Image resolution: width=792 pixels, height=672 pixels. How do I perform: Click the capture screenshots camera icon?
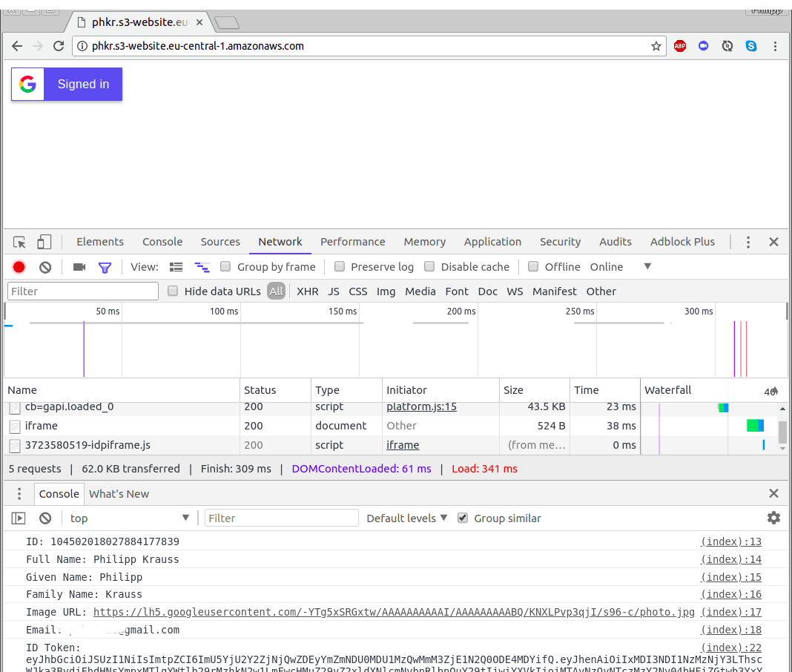click(x=79, y=267)
